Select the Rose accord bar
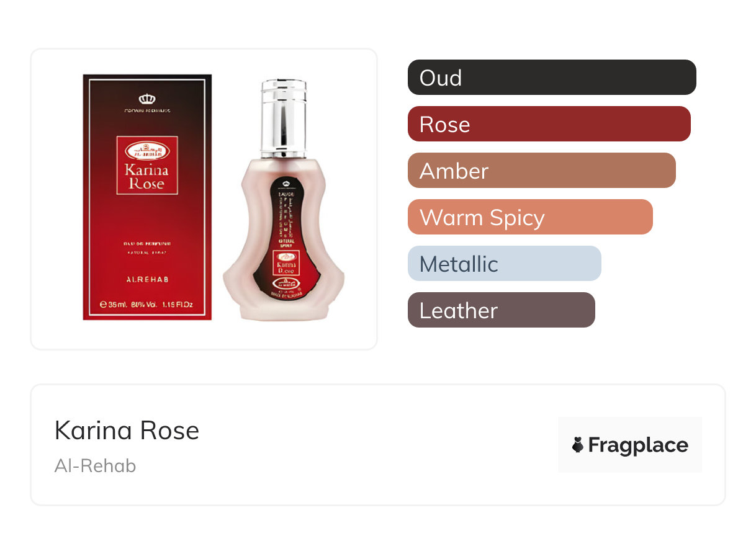Image resolution: width=756 pixels, height=536 pixels. pos(549,124)
